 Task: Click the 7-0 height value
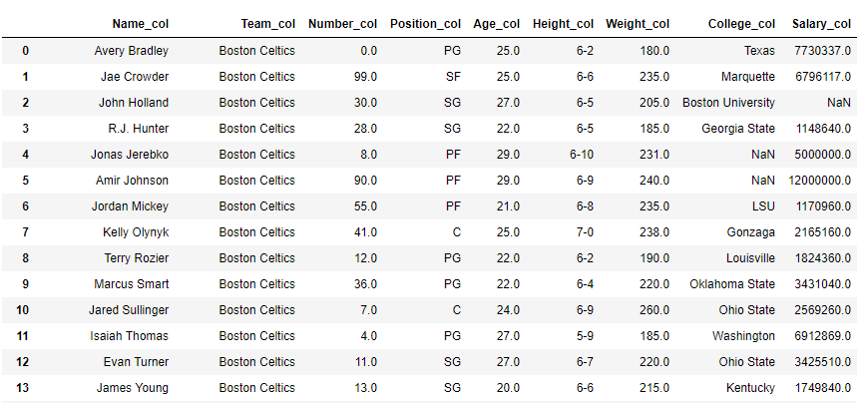(x=585, y=232)
